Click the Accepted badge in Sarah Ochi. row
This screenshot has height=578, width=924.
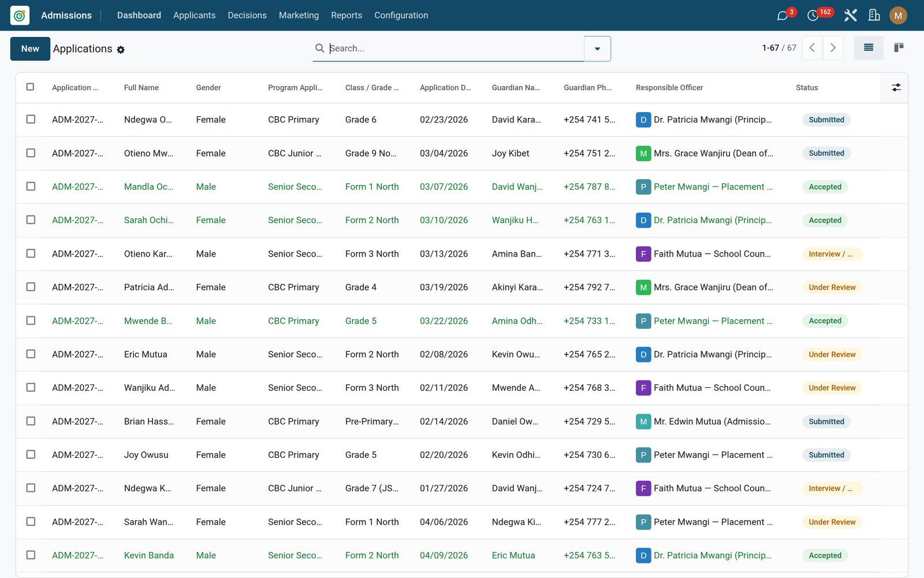pyautogui.click(x=825, y=220)
